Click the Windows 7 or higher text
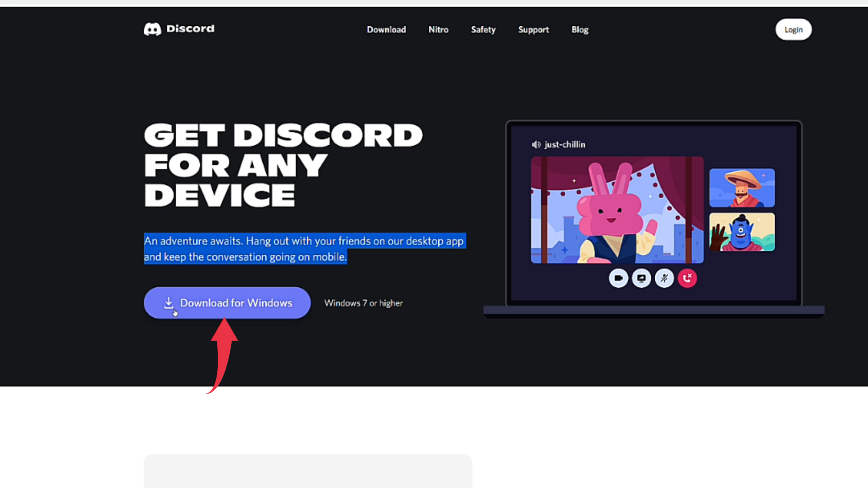This screenshot has height=488, width=868. (x=362, y=303)
